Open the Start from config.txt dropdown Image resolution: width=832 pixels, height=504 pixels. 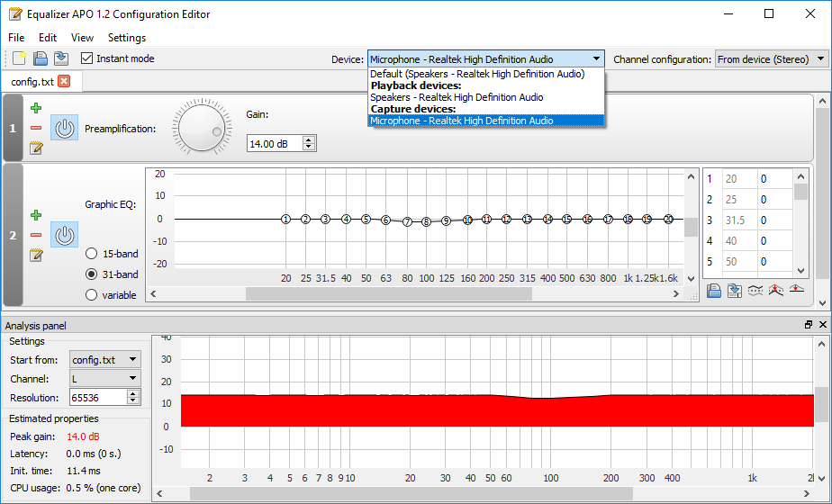pyautogui.click(x=105, y=360)
